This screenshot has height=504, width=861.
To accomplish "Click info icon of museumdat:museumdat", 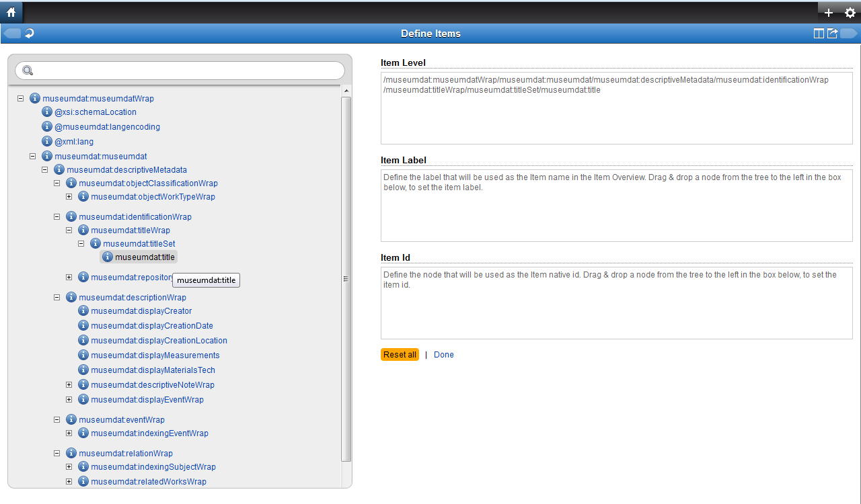I will [x=47, y=156].
